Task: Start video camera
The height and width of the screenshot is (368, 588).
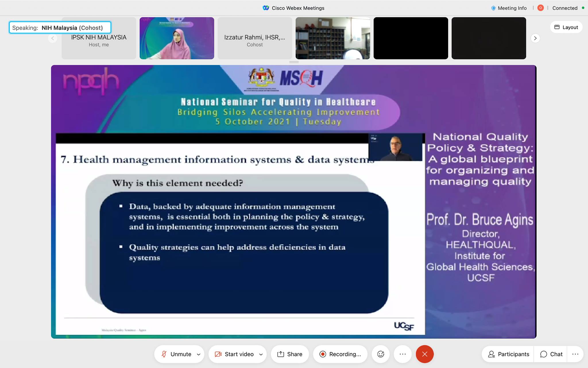Action: pyautogui.click(x=234, y=354)
